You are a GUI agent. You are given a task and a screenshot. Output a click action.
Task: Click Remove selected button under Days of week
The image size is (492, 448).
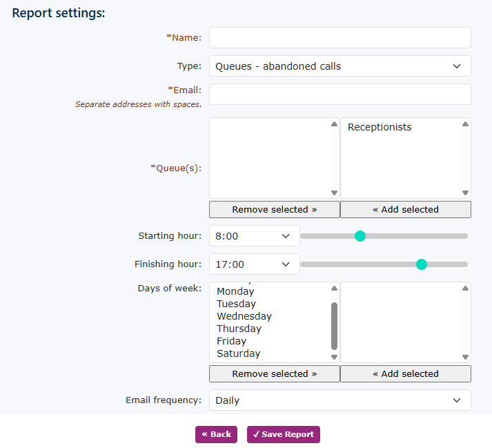[x=274, y=374]
